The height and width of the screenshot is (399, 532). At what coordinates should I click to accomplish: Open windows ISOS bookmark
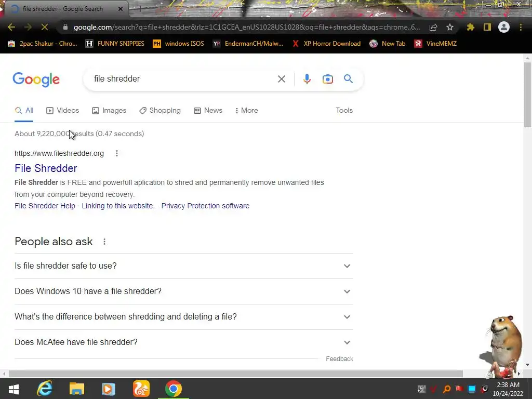coord(179,44)
